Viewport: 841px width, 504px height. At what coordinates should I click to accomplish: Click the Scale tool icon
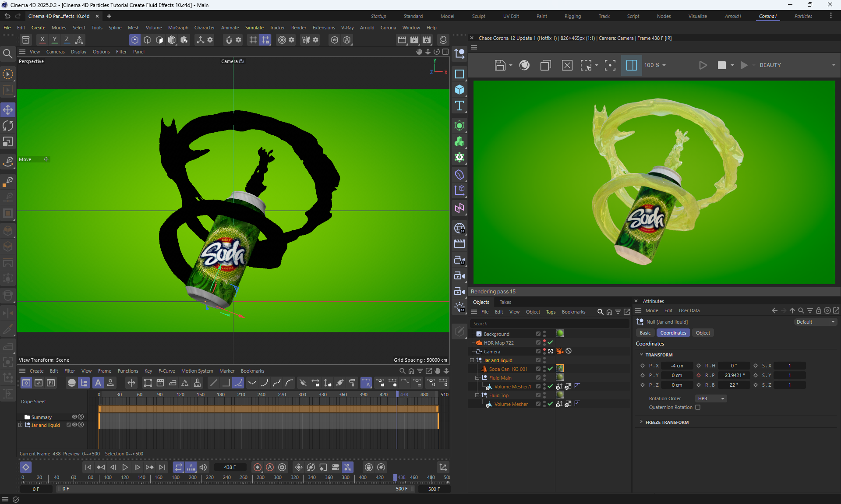8,142
